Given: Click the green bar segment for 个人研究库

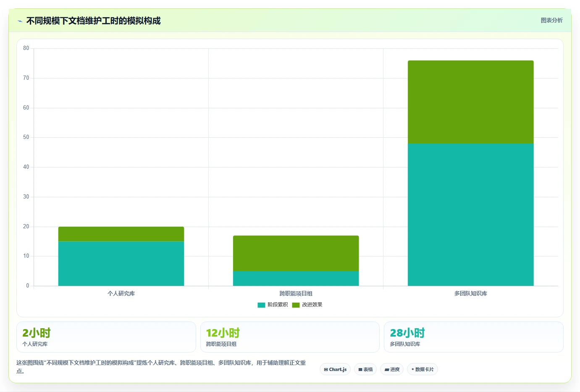Looking at the screenshot, I should pyautogui.click(x=121, y=234).
